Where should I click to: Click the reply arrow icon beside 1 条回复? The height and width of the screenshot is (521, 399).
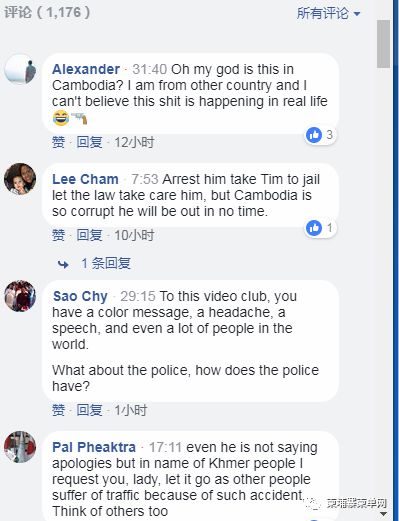pos(63,264)
